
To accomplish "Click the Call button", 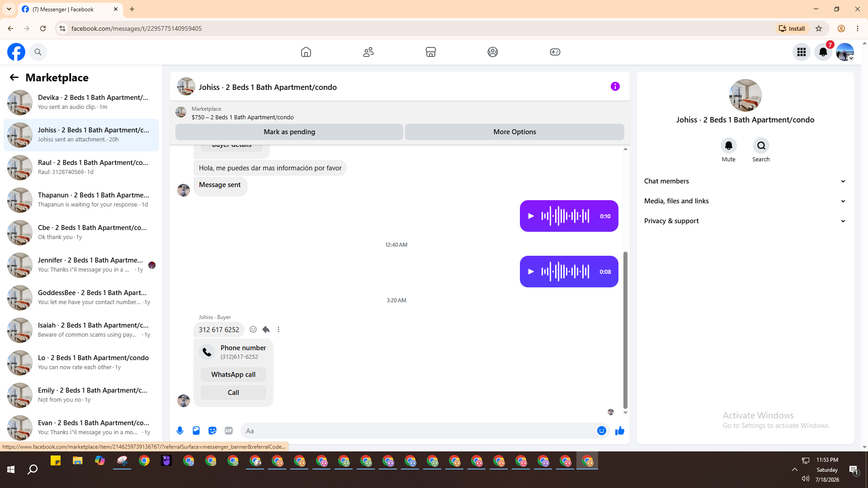I will (x=233, y=393).
